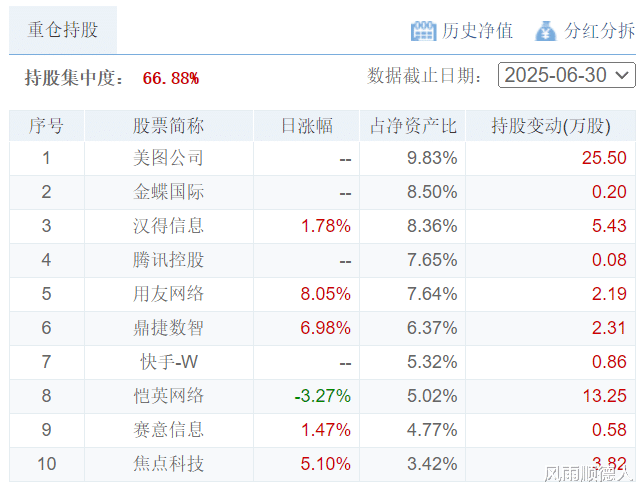Open the 金蝶国际 stock link
This screenshot has height=495, width=643.
tap(169, 192)
